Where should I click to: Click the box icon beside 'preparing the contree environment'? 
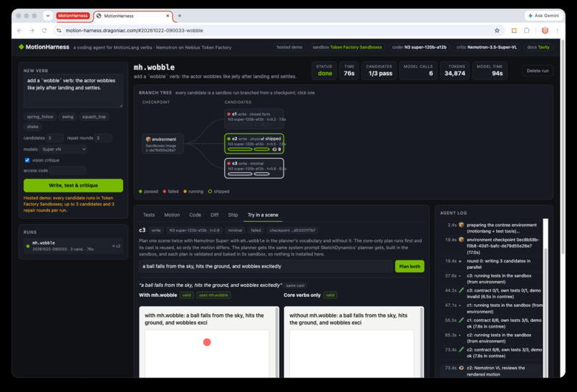click(461, 225)
